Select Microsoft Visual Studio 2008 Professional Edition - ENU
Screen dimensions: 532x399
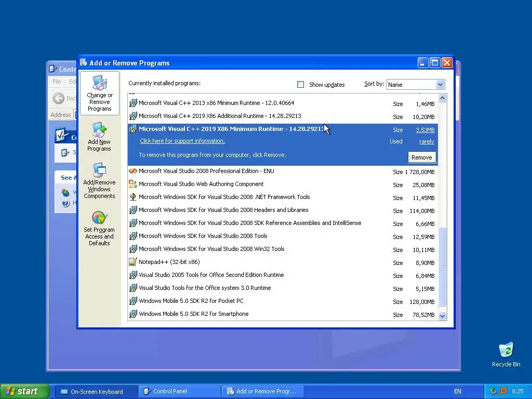click(x=283, y=171)
